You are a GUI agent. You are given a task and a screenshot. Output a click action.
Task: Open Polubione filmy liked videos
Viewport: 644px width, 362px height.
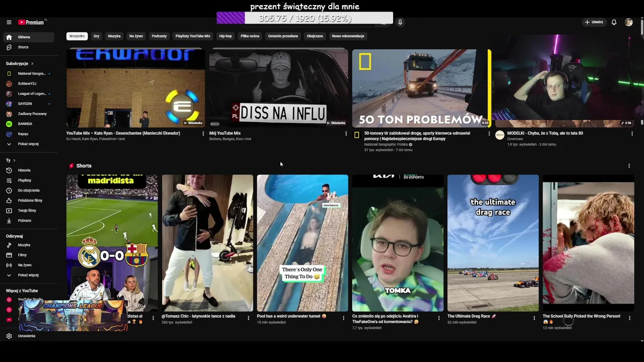click(28, 201)
